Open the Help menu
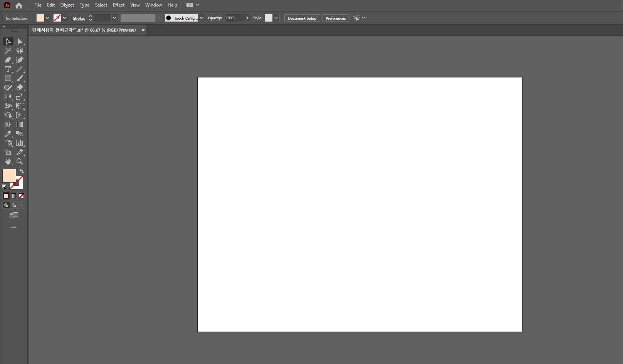Screen dimensions: 623x364 pyautogui.click(x=172, y=5)
